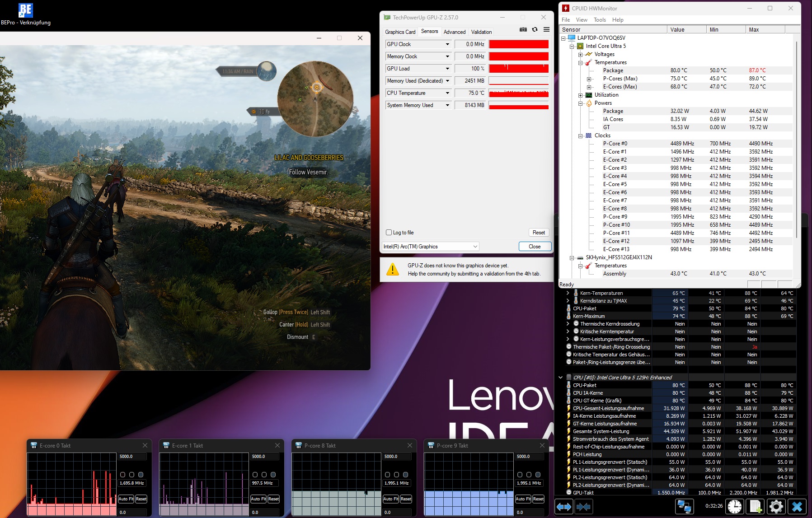Collapse the Clocks node in HWMonitor
812x518 pixels.
581,136
